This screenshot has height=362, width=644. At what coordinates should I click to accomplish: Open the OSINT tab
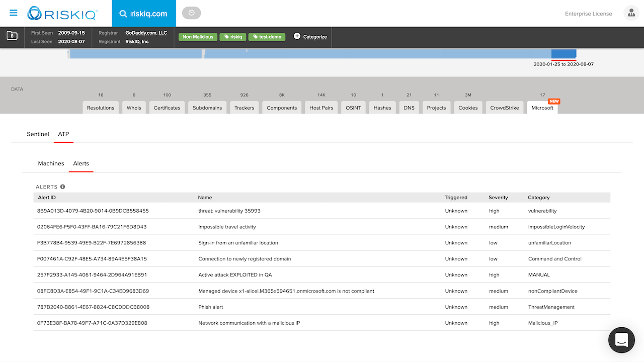(x=353, y=108)
